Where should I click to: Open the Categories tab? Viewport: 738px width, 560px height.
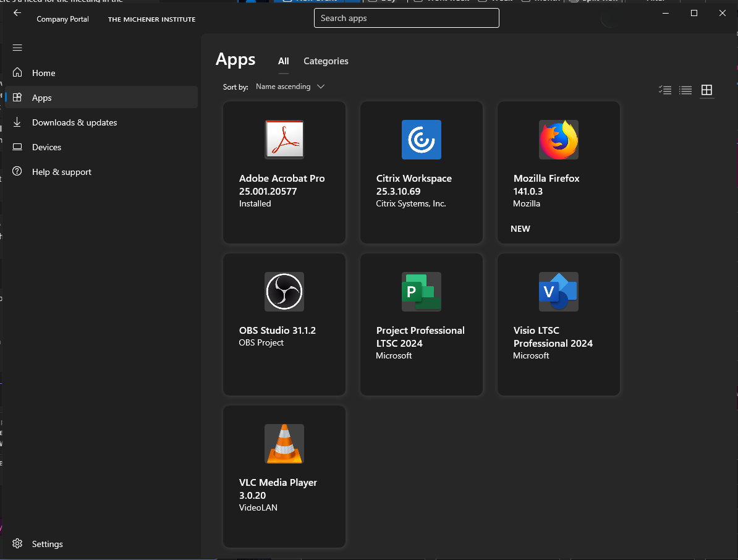point(326,61)
